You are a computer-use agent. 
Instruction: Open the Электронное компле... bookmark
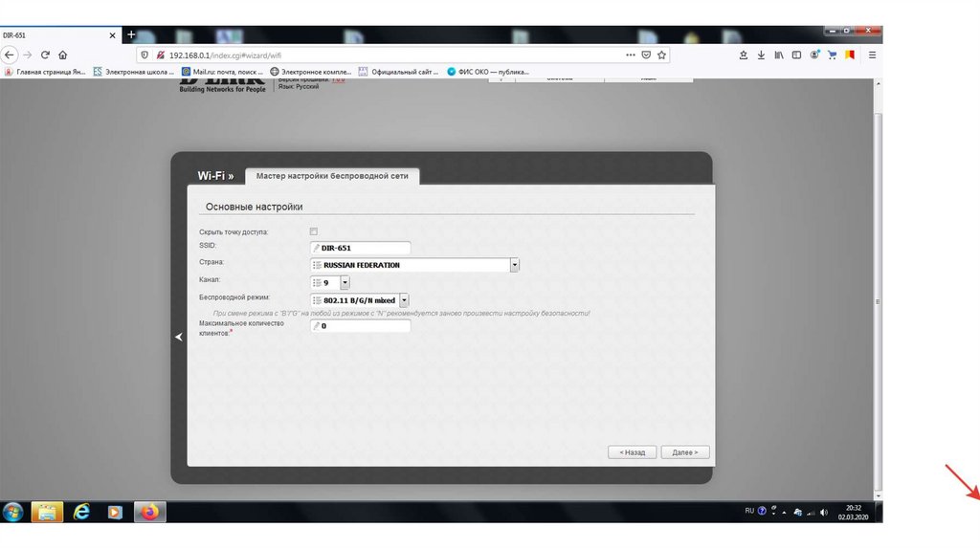coord(311,72)
